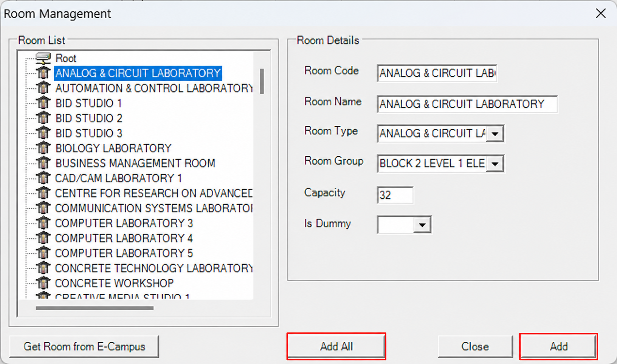Click the room list horizontal scrollbar thumb
The image size is (617, 364).
[x=95, y=308]
